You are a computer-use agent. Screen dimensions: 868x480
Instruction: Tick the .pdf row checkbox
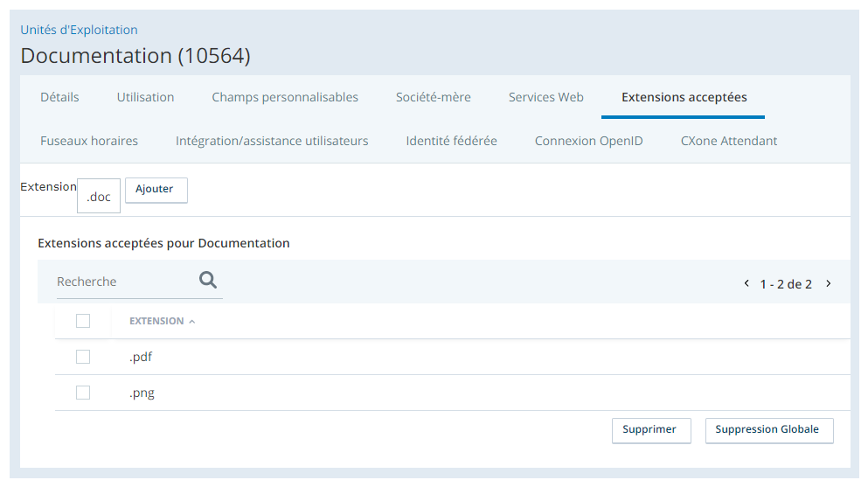pyautogui.click(x=83, y=357)
